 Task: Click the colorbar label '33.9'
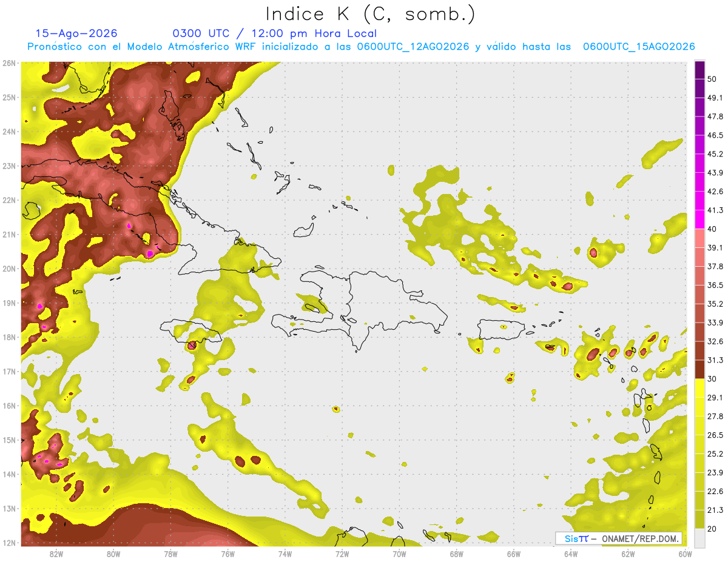tap(715, 323)
